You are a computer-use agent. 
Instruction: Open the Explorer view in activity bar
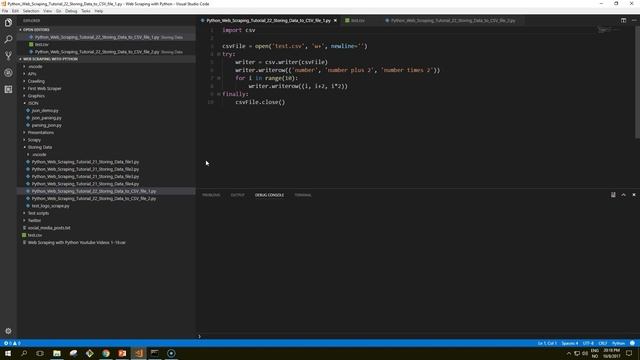click(x=8, y=22)
